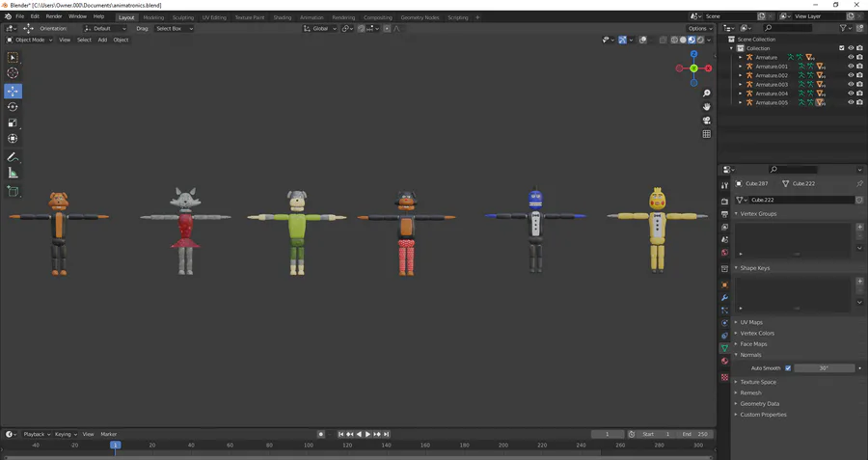868x460 pixels.
Task: Open the Modifier properties wrench tab
Action: click(724, 298)
